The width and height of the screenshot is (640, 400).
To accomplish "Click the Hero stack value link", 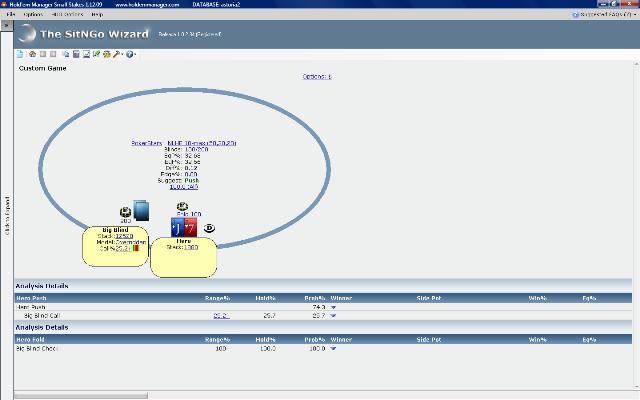I will pos(191,247).
